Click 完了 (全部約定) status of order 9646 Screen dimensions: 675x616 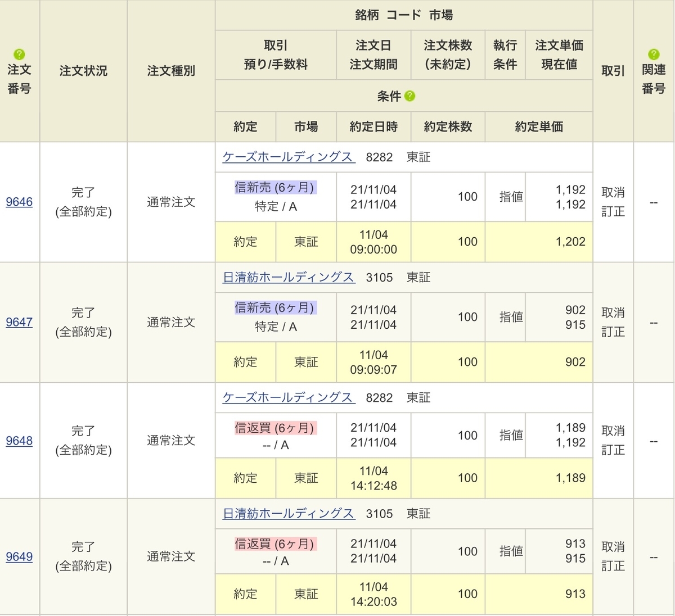coord(83,202)
